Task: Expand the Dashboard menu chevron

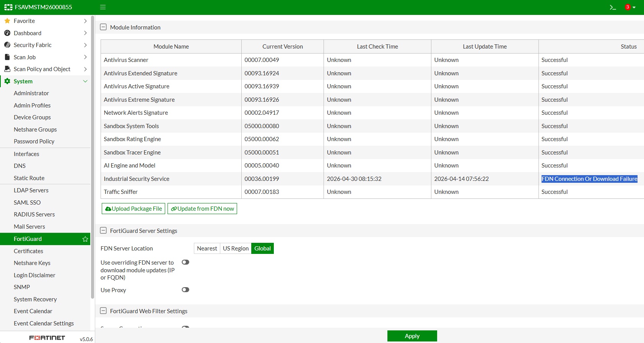Action: click(85, 33)
